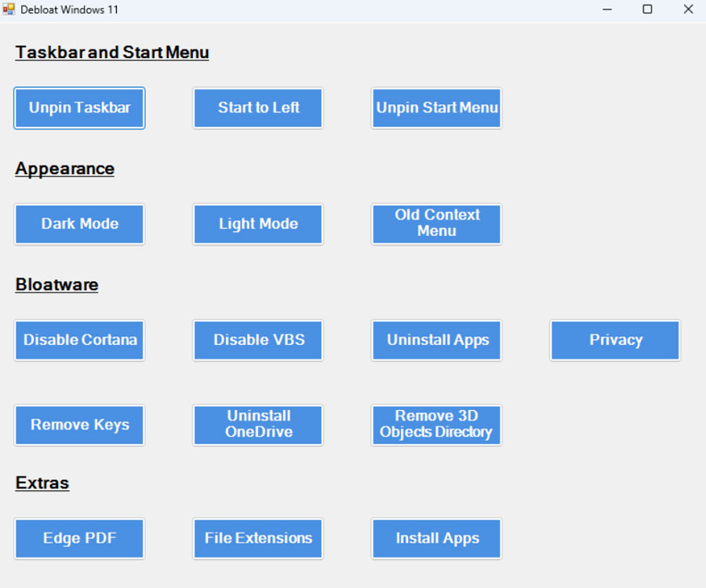Close the Debloat Windows 11 window
The height and width of the screenshot is (588, 706).
click(x=687, y=9)
